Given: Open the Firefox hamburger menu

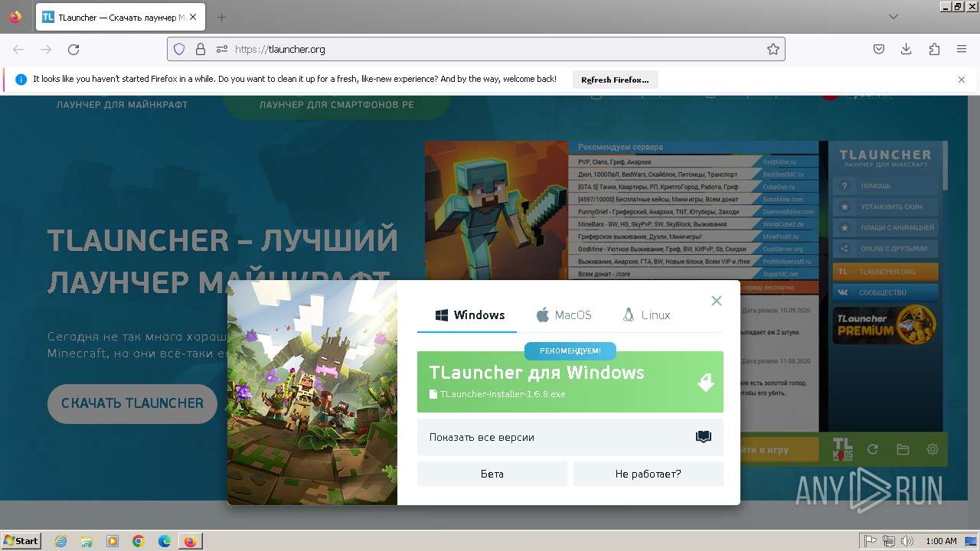Looking at the screenshot, I should pyautogui.click(x=962, y=49).
